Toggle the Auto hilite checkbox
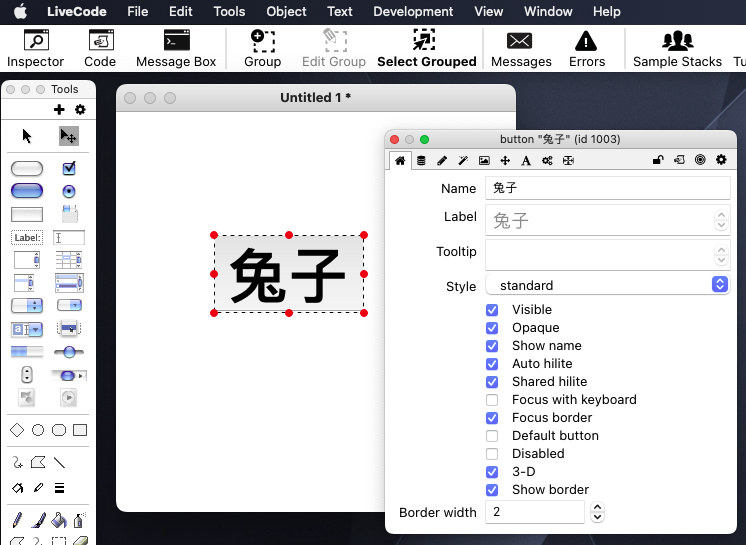 coord(492,364)
